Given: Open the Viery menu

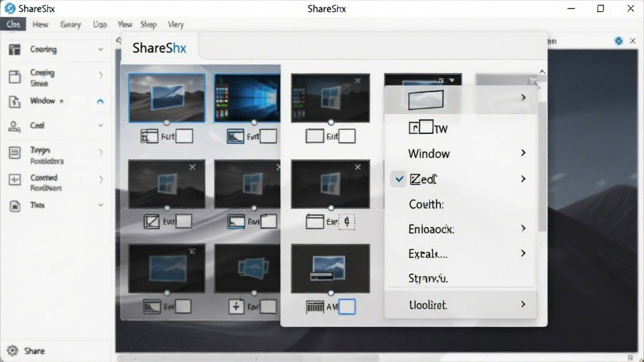Looking at the screenshot, I should tap(176, 25).
